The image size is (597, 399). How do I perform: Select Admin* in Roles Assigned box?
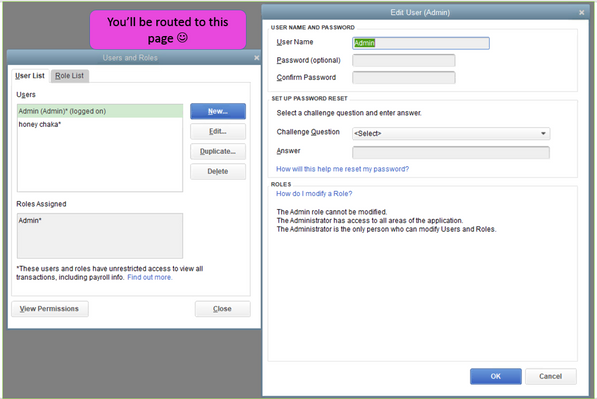pos(30,220)
